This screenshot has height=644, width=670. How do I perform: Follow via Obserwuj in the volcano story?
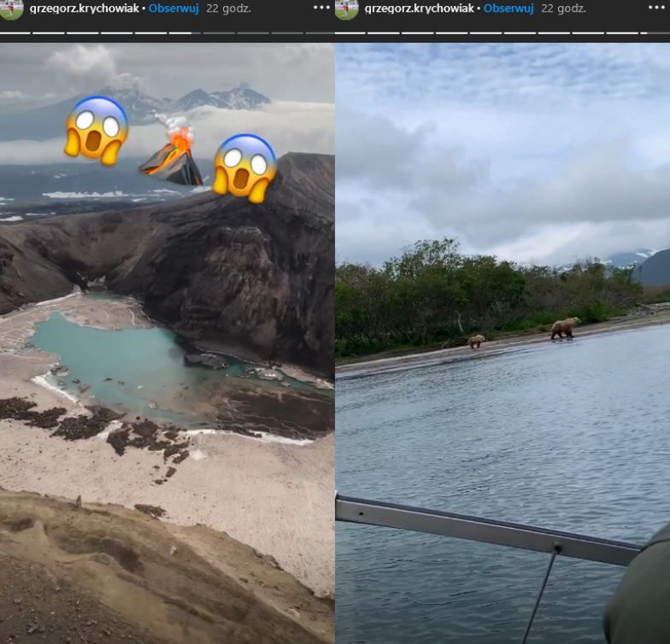click(173, 9)
